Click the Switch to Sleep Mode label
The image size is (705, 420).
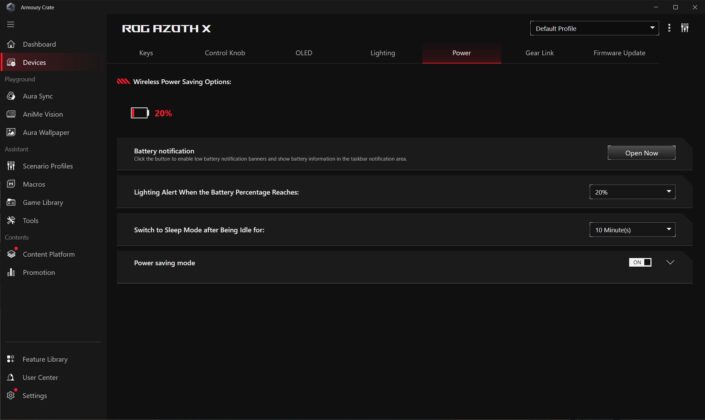199,230
